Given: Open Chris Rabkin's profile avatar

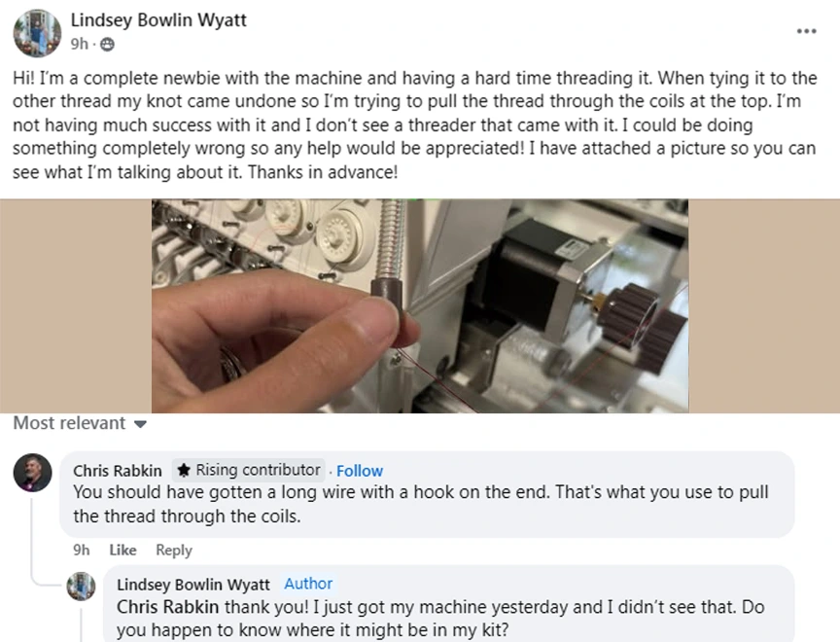Looking at the screenshot, I should pyautogui.click(x=32, y=473).
